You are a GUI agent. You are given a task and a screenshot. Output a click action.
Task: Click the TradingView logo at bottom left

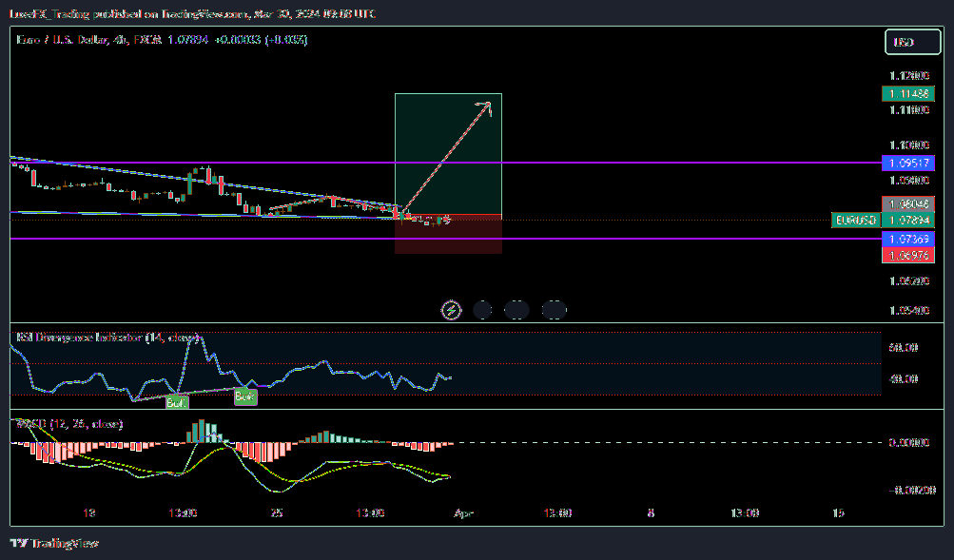pos(54,543)
